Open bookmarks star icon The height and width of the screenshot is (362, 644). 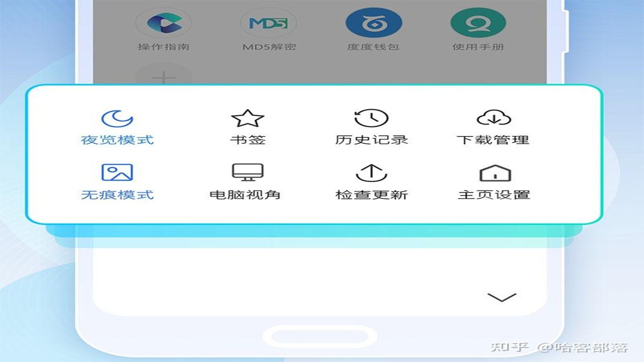pyautogui.click(x=248, y=118)
